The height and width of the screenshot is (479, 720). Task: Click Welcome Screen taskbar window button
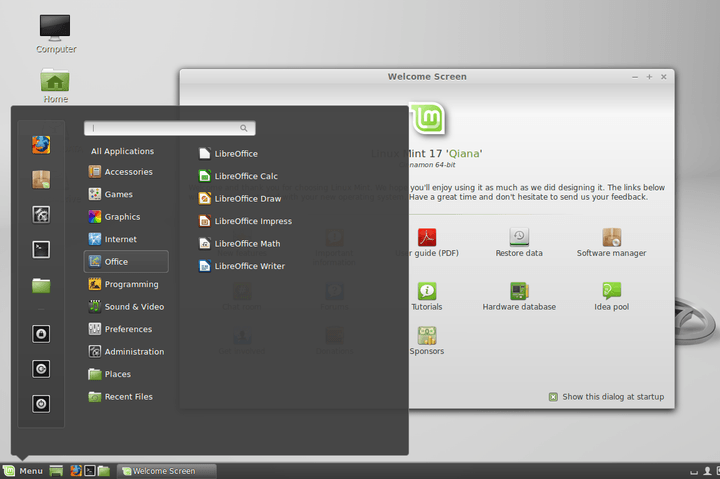tap(166, 471)
